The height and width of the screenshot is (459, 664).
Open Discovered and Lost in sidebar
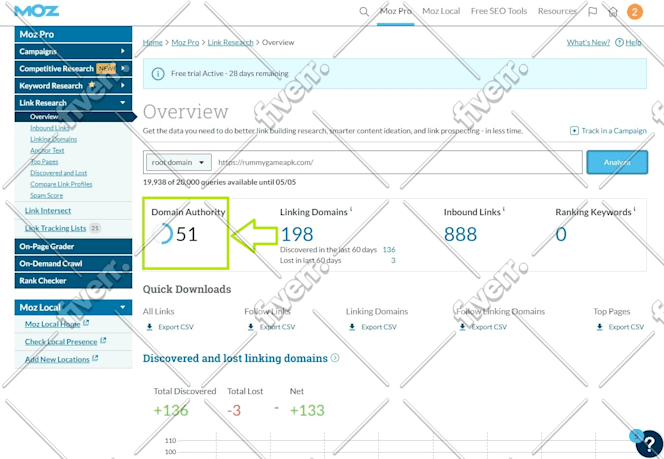pyautogui.click(x=58, y=173)
